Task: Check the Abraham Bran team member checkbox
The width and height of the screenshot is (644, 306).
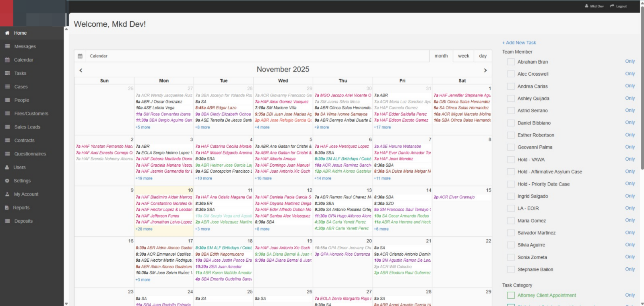Action: click(x=511, y=62)
